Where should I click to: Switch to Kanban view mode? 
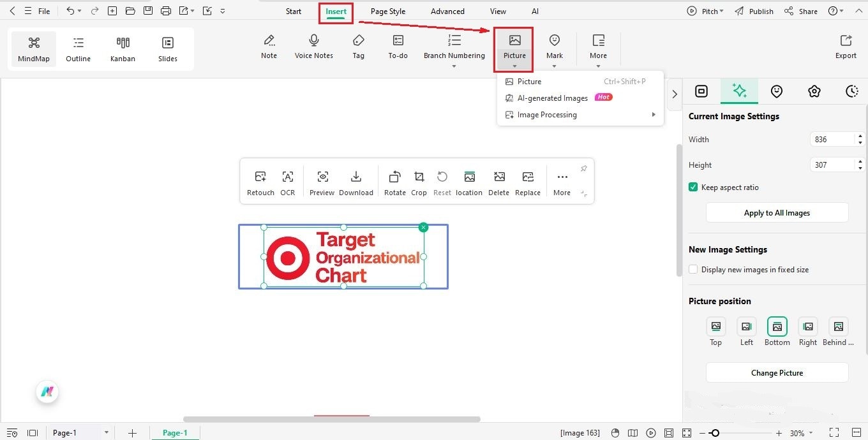[123, 49]
